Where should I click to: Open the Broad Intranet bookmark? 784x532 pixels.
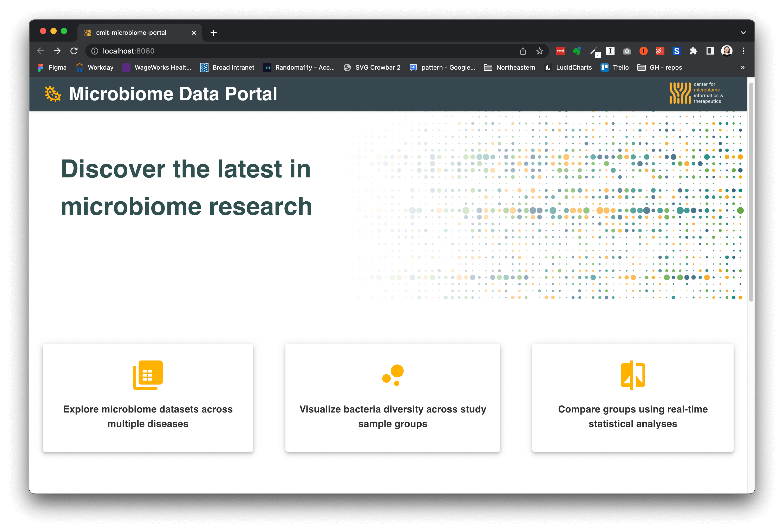click(x=227, y=68)
